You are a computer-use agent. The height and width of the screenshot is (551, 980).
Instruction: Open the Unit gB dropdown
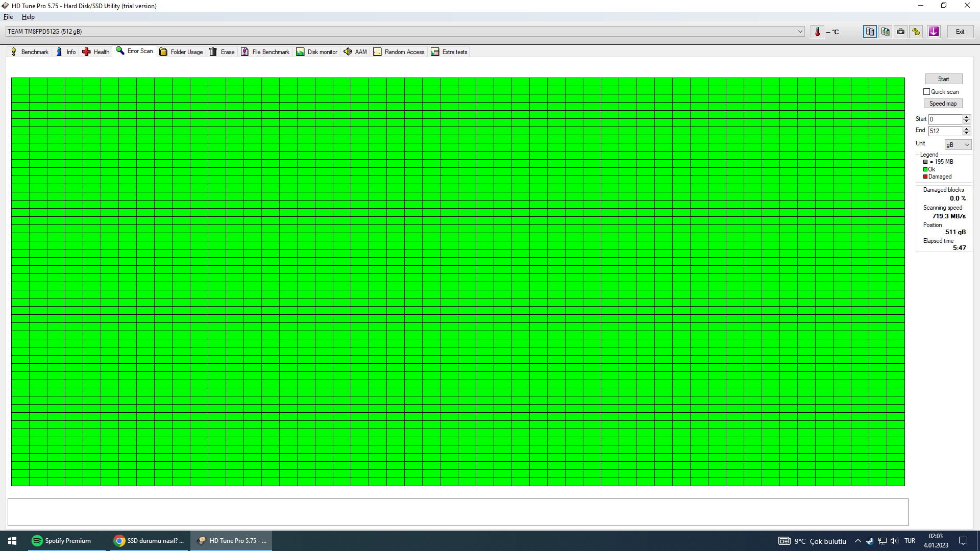pos(958,145)
